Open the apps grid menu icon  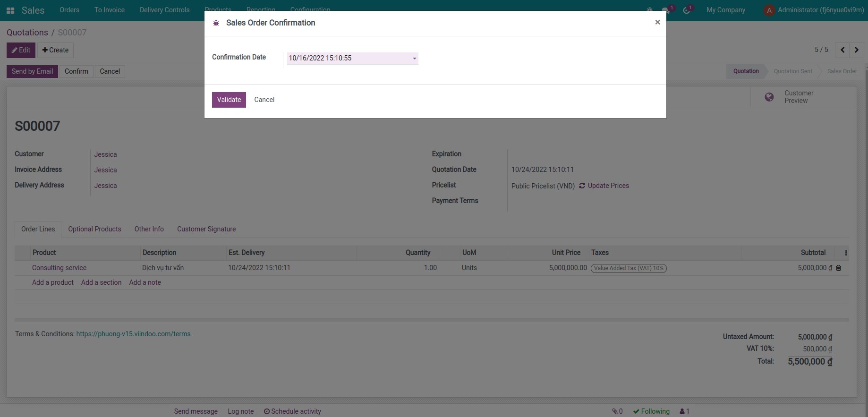pyautogui.click(x=10, y=10)
